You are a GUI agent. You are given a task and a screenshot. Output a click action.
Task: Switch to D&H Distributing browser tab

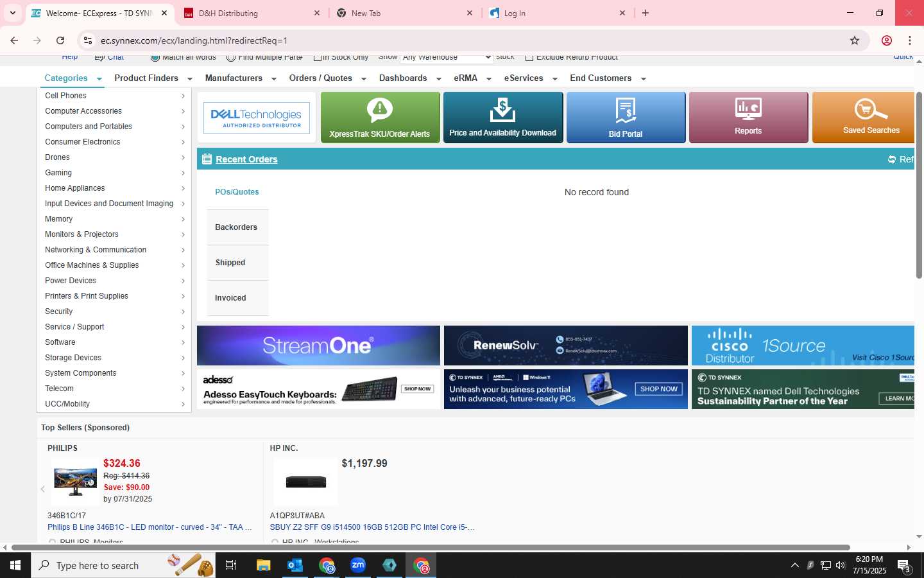point(251,13)
